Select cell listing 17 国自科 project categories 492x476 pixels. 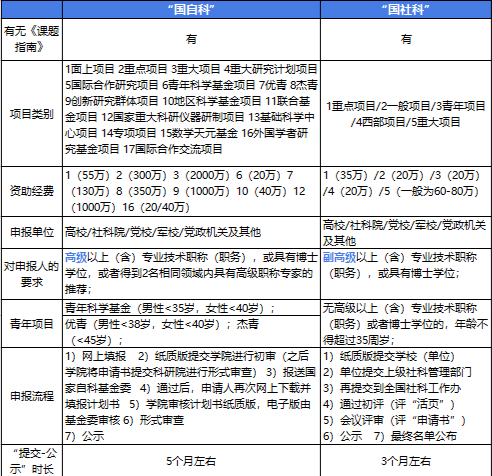pyautogui.click(x=191, y=114)
